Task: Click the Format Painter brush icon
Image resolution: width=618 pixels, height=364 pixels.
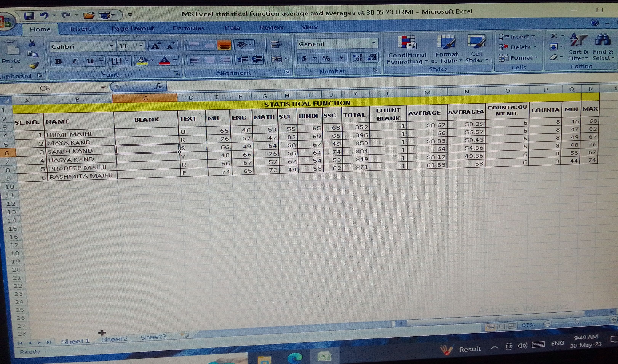Action: (34, 65)
